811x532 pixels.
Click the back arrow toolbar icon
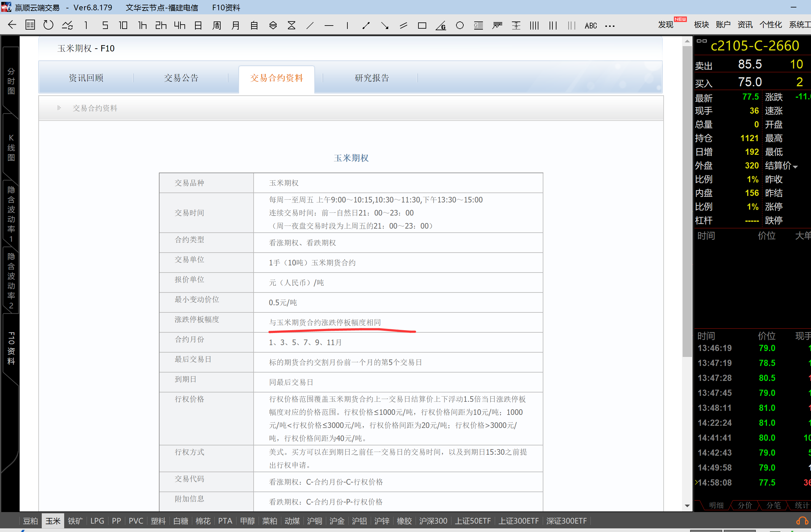tap(12, 25)
